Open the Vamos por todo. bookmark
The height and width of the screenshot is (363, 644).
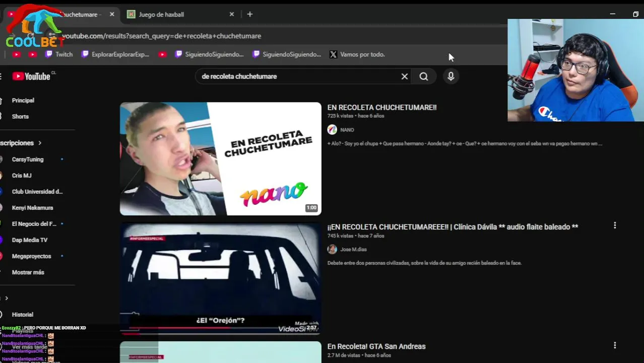(x=357, y=54)
